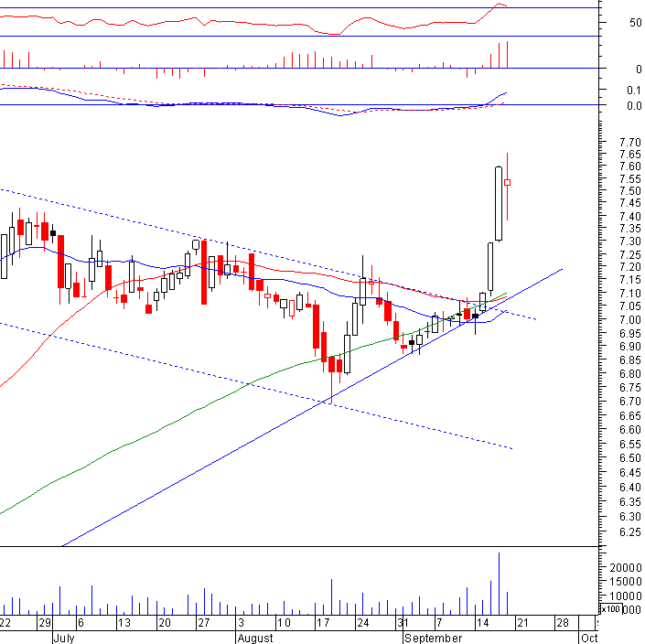Image resolution: width=645 pixels, height=644 pixels.
Task: Click the date label 13 in July
Action: [x=124, y=623]
